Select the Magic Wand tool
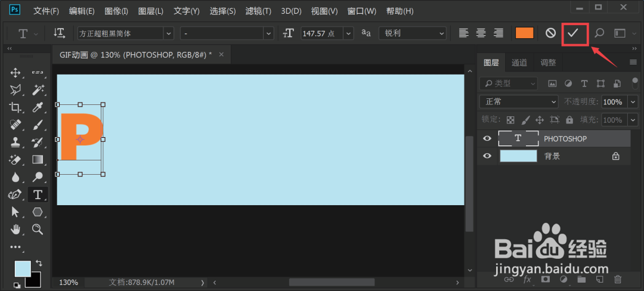The image size is (644, 291). pos(38,90)
